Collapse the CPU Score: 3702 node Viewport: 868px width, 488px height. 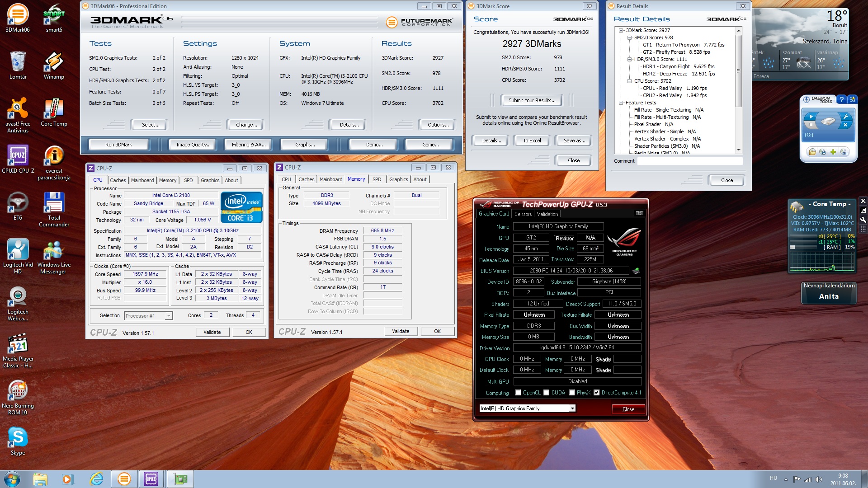tap(629, 81)
